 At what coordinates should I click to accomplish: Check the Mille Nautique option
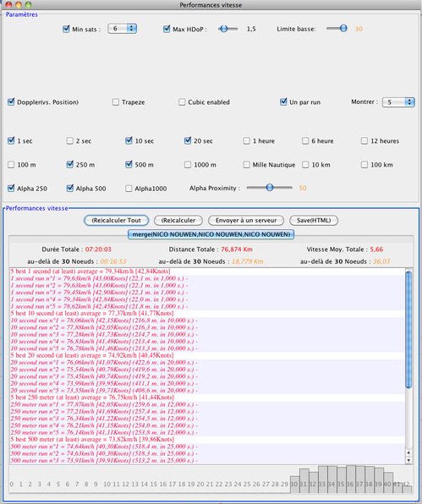tap(246, 165)
